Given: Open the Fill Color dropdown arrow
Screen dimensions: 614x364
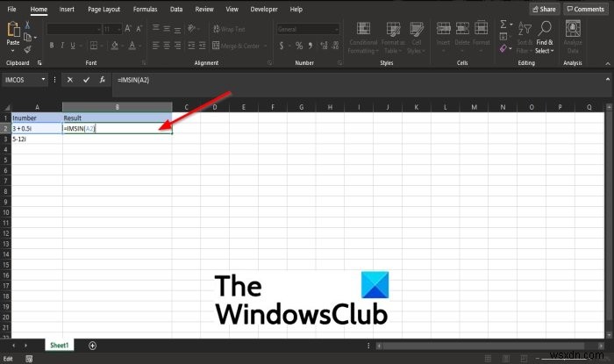Looking at the screenshot, I should [122, 46].
